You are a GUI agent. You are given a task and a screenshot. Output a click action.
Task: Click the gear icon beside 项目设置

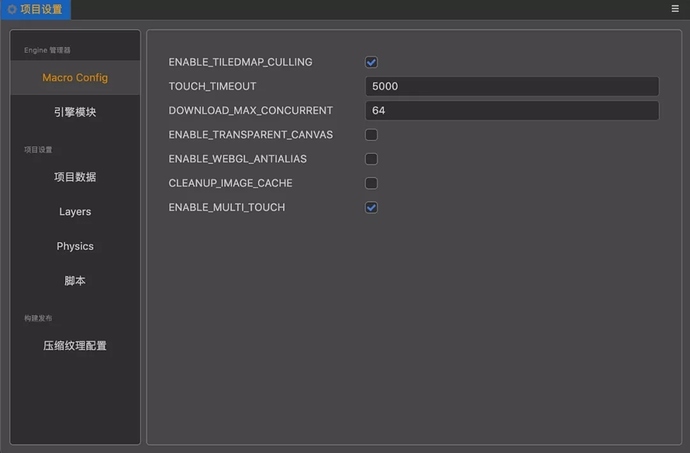(12, 9)
